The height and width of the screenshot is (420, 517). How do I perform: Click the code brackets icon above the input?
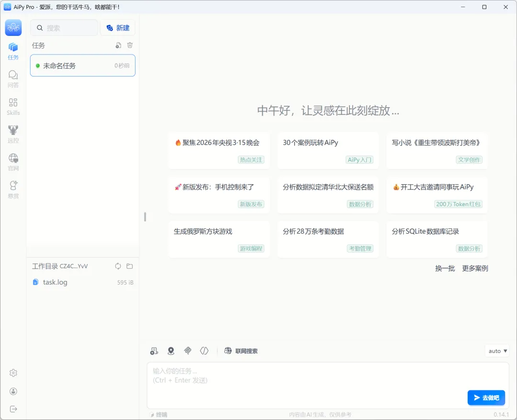click(204, 351)
